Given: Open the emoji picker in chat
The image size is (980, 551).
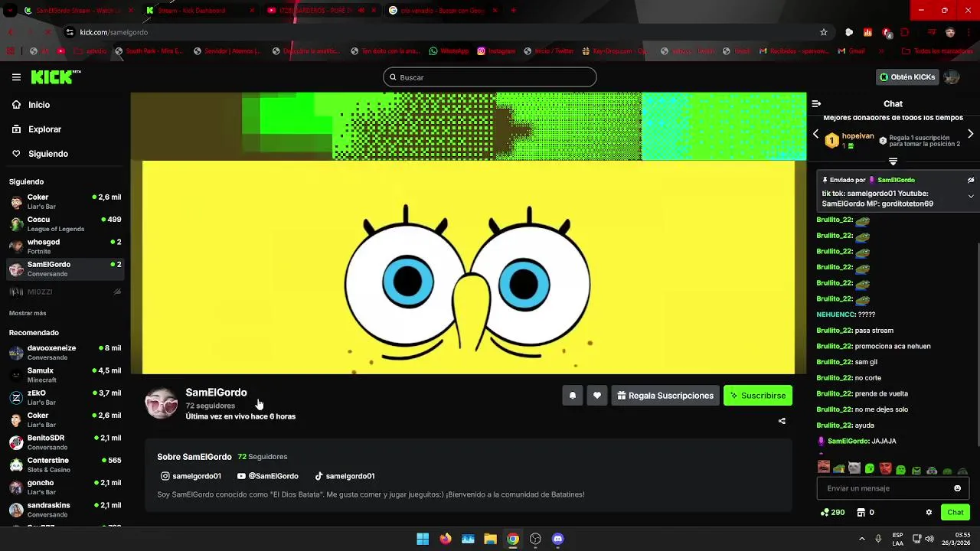Looking at the screenshot, I should point(957,488).
